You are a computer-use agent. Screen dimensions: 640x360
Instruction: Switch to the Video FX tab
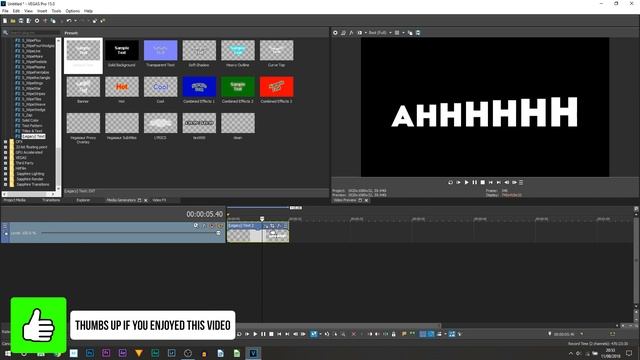[159, 200]
